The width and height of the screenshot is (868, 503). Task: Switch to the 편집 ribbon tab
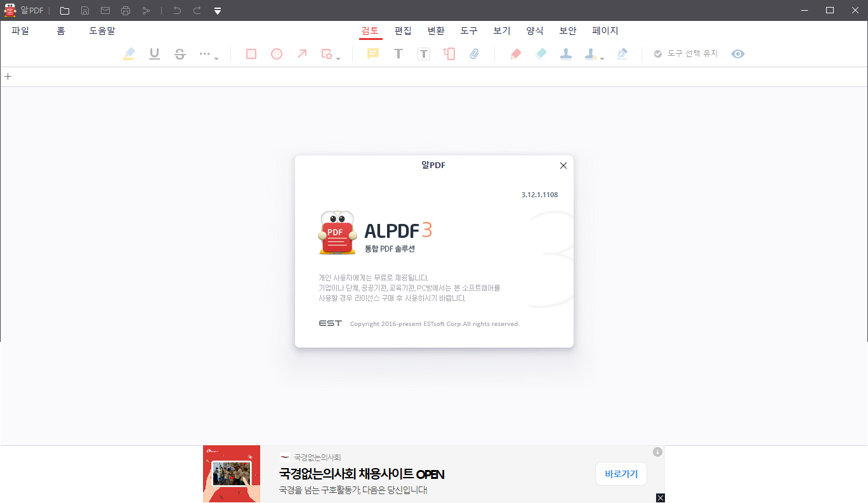pos(403,30)
